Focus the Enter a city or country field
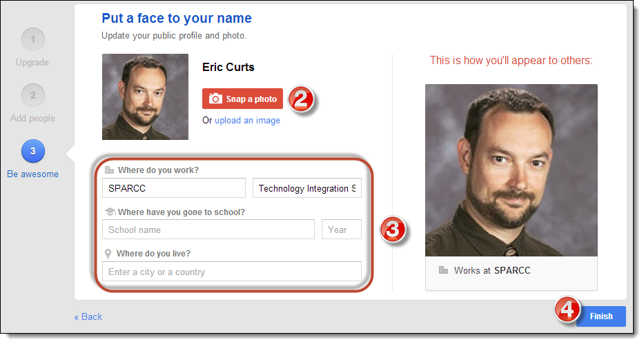 (232, 272)
